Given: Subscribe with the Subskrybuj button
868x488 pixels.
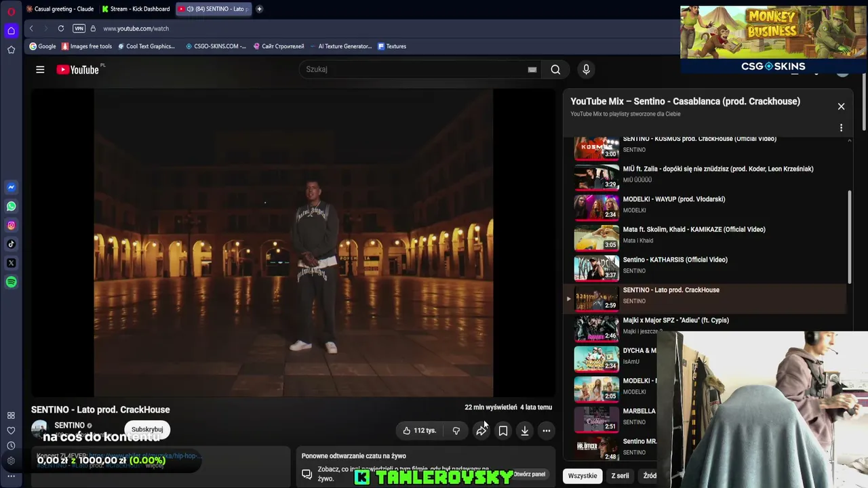Looking at the screenshot, I should click(147, 429).
